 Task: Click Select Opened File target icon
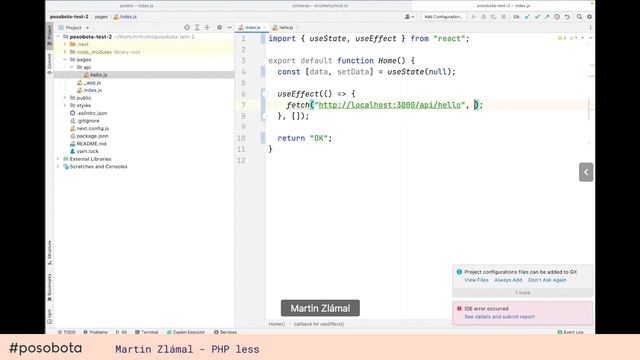(187, 27)
